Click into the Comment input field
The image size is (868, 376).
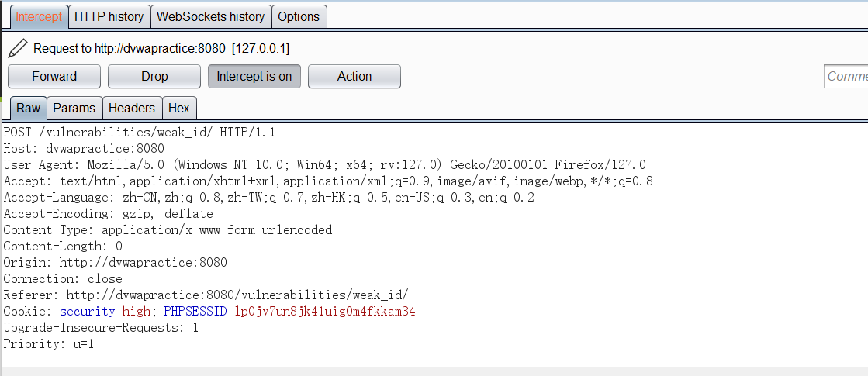click(x=846, y=76)
